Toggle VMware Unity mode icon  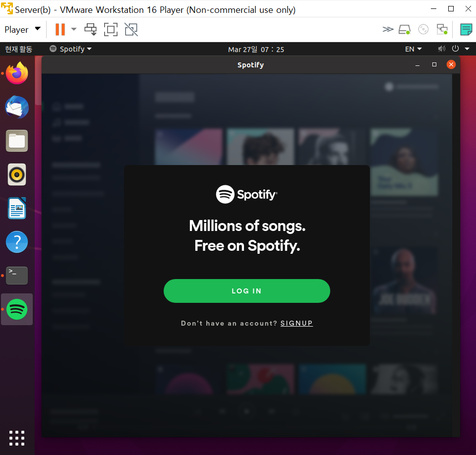click(x=131, y=29)
